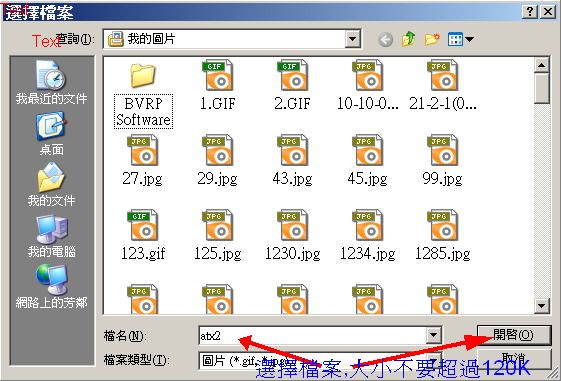Screen dimensions: 561x381
Task: Click the ? help button in title bar
Action: click(x=530, y=12)
